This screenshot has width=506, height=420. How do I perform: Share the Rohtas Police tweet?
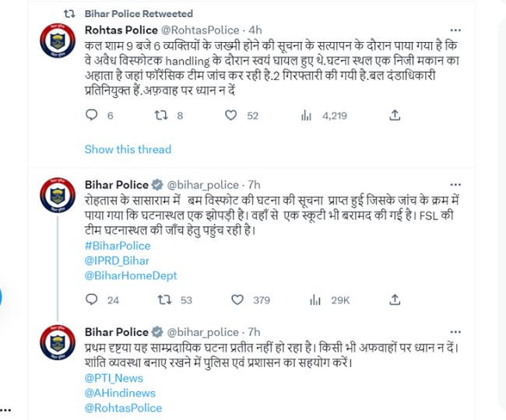tap(395, 116)
